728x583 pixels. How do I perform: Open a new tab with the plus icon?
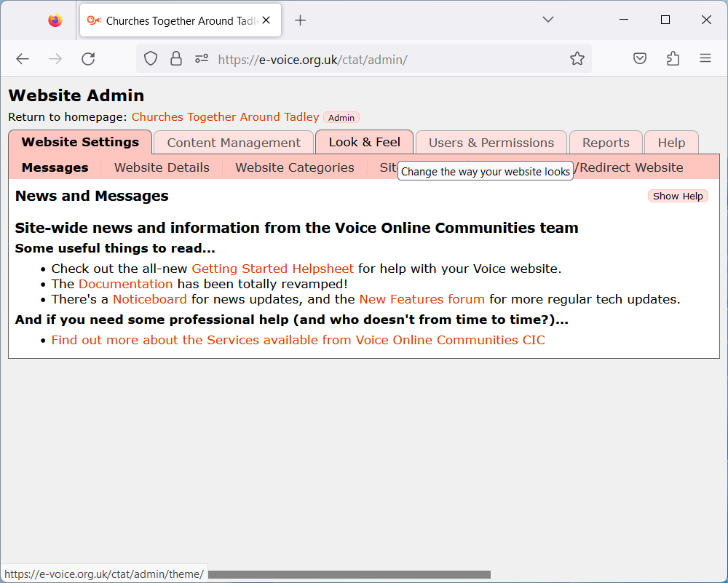click(x=301, y=20)
